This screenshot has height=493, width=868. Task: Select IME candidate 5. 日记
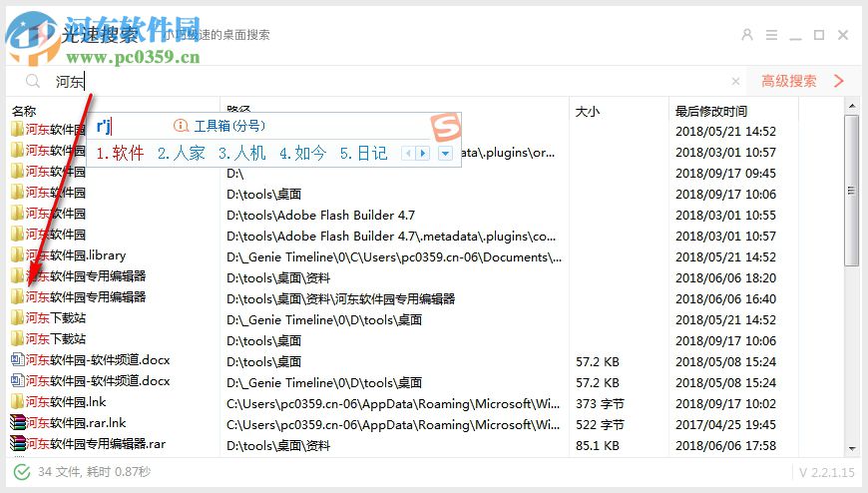click(364, 153)
